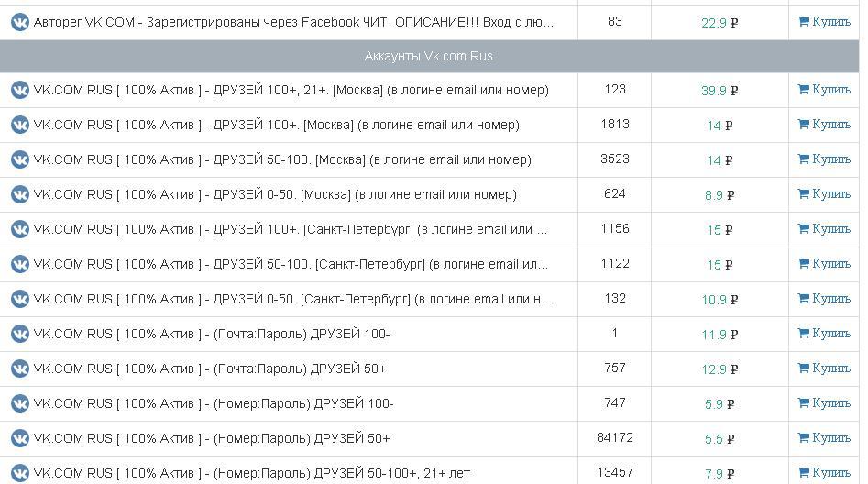Click cart icon on the 11.9 ₽ row

coord(803,334)
